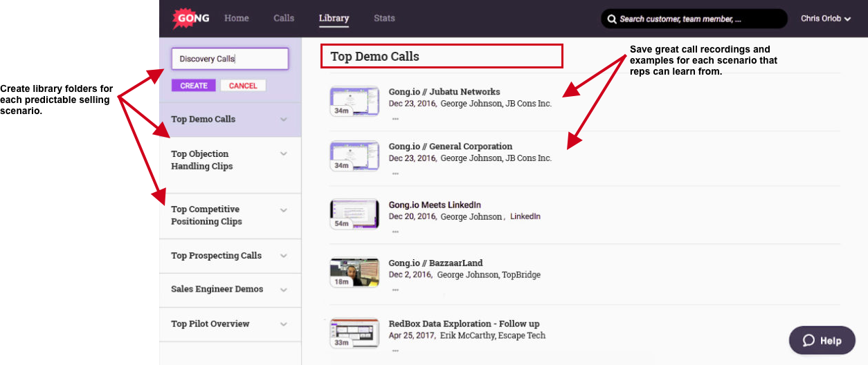Open RedBox Data Exploration - Follow up title
The width and height of the screenshot is (868, 365).
(x=464, y=324)
